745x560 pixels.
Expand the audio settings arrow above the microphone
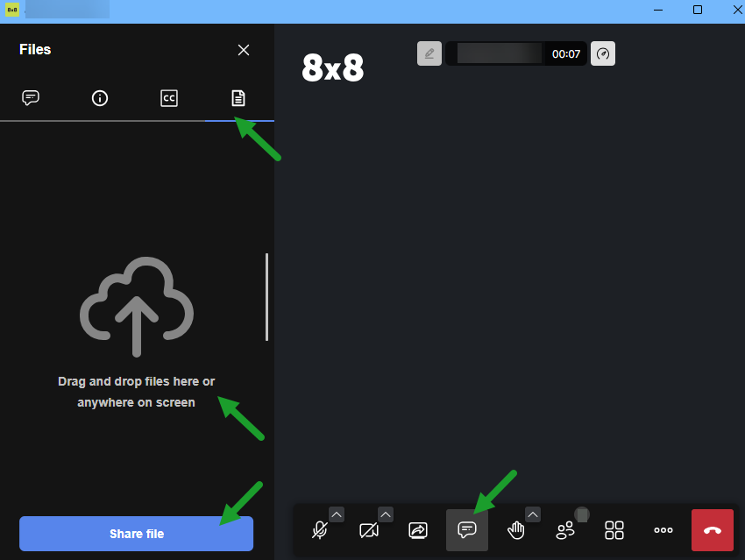[x=337, y=514]
